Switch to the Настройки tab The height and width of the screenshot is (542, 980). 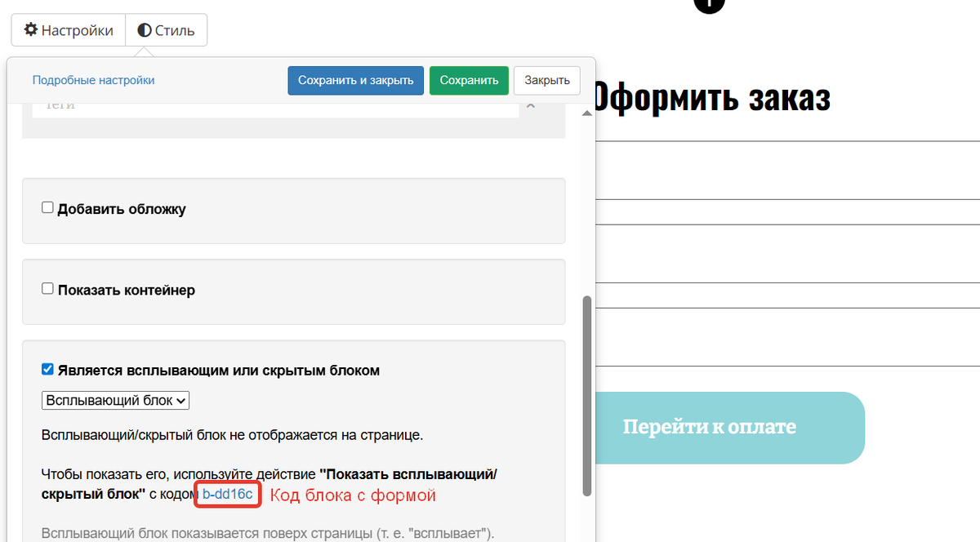pos(69,30)
